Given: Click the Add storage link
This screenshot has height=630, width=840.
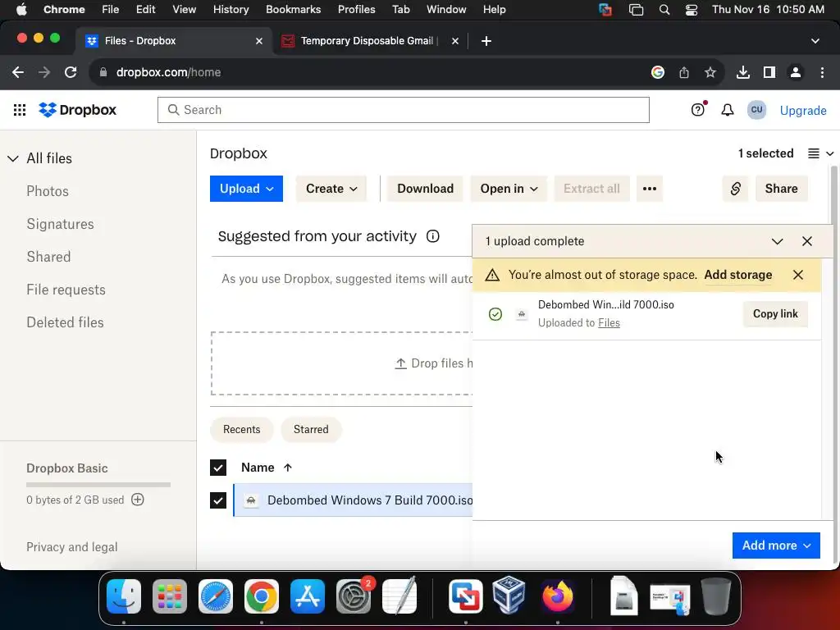Looking at the screenshot, I should tap(737, 275).
